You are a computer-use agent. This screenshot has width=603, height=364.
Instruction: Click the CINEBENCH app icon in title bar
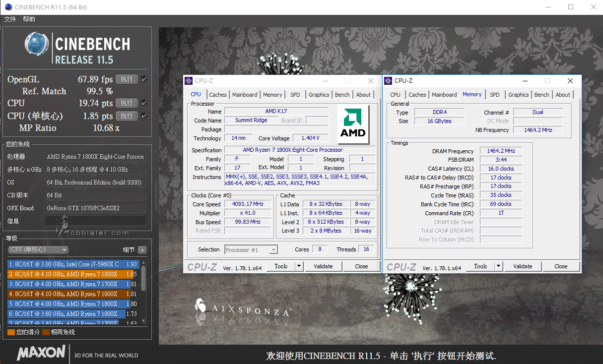tap(8, 7)
